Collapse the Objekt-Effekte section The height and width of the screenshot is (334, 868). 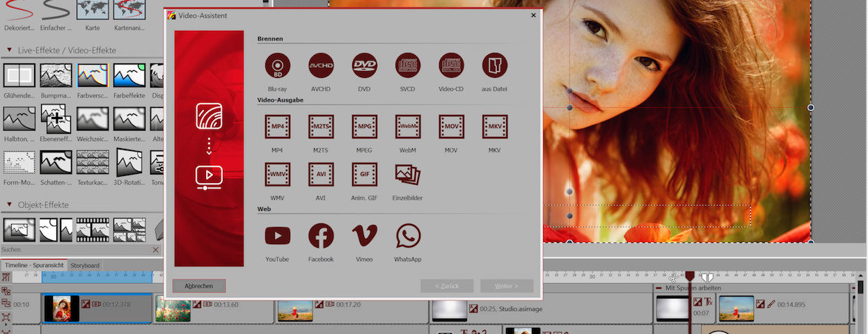9,205
